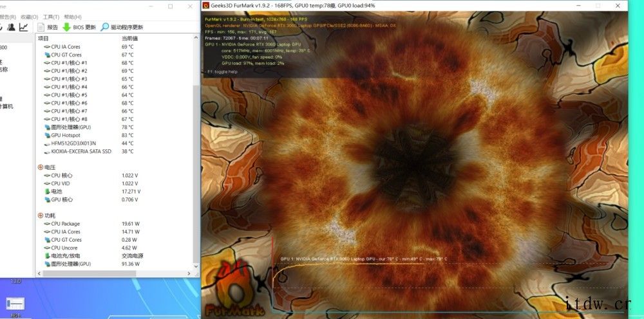This screenshot has height=319, width=644.
Task: Click the up arrow of AIDA64 vertical scrollbar
Action: 196,38
